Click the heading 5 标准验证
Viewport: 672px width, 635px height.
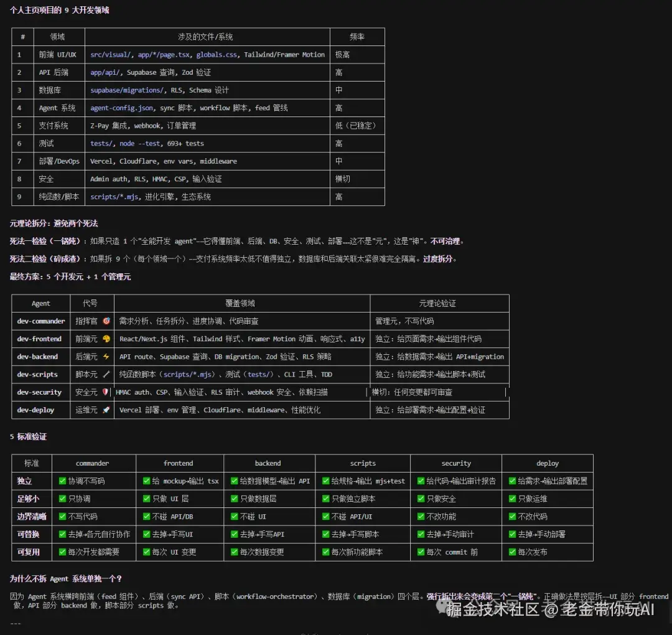28,436
